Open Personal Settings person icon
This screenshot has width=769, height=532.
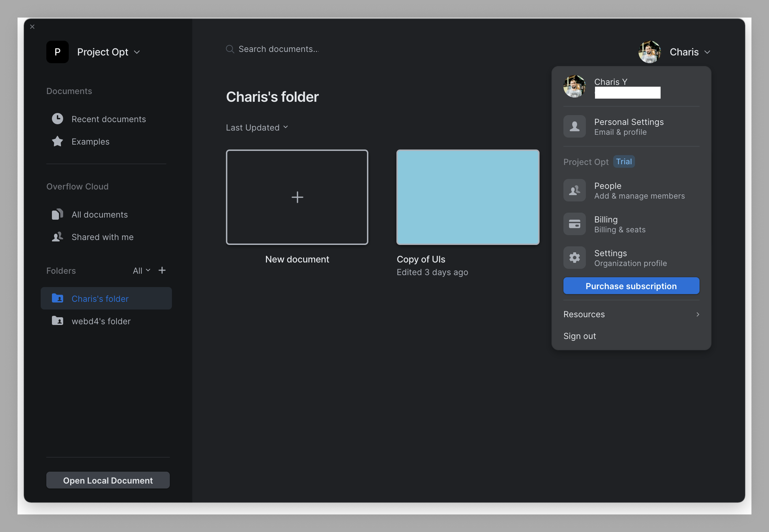574,126
